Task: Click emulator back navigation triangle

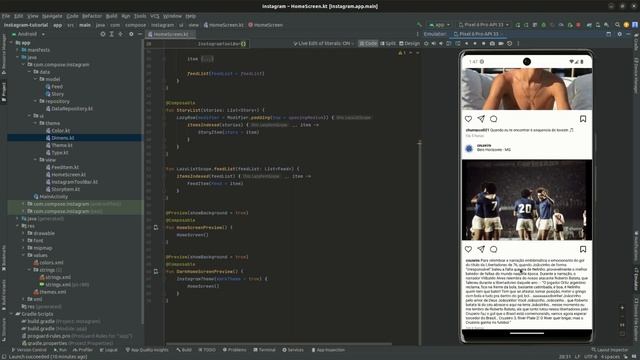Action: [x=467, y=43]
